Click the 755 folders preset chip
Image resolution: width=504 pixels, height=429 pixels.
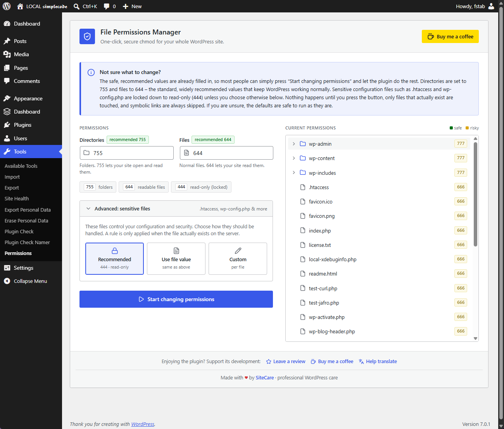[98, 187]
